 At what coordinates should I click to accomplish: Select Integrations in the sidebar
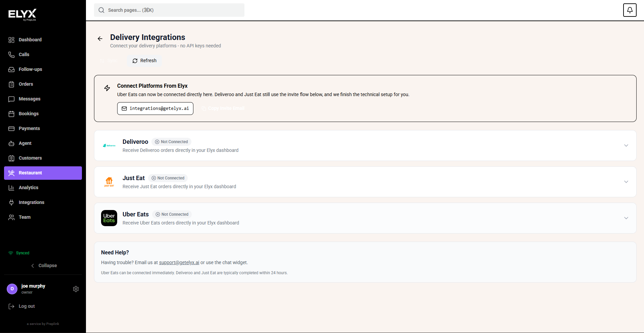point(43,203)
